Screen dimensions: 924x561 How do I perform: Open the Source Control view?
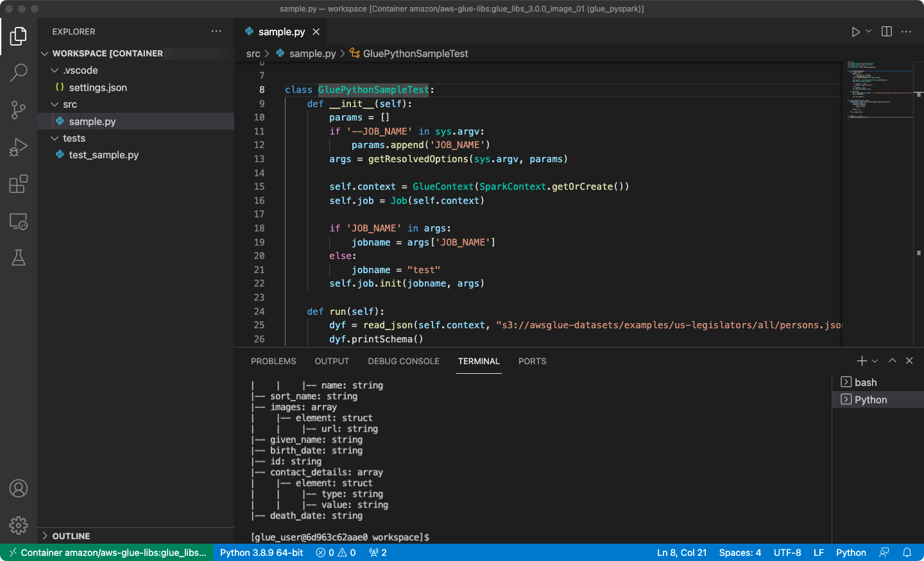point(19,110)
